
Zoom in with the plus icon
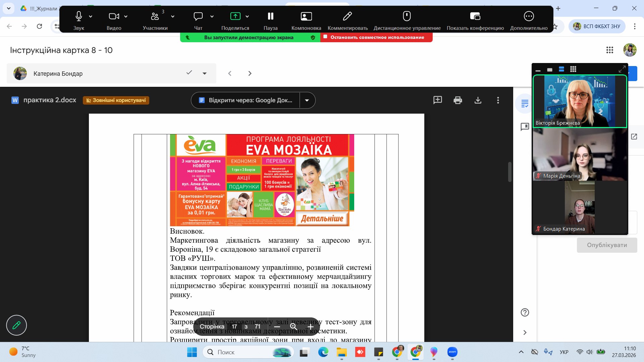[x=310, y=326]
